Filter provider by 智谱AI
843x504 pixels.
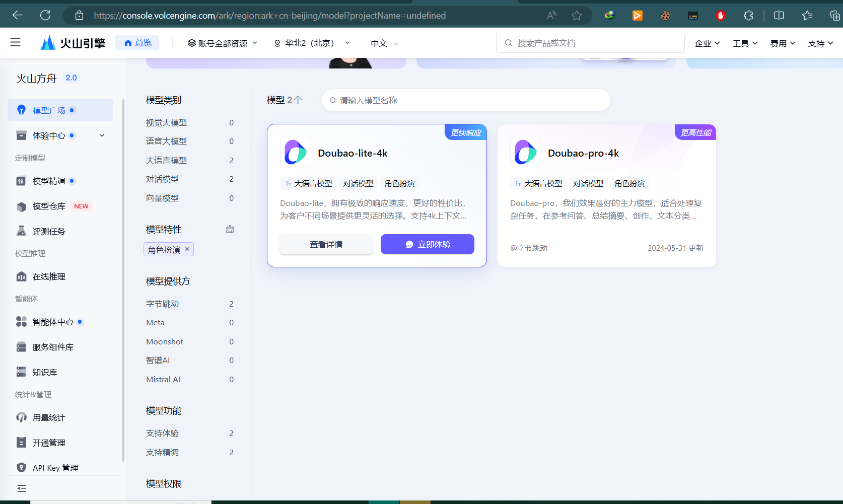click(x=190, y=361)
